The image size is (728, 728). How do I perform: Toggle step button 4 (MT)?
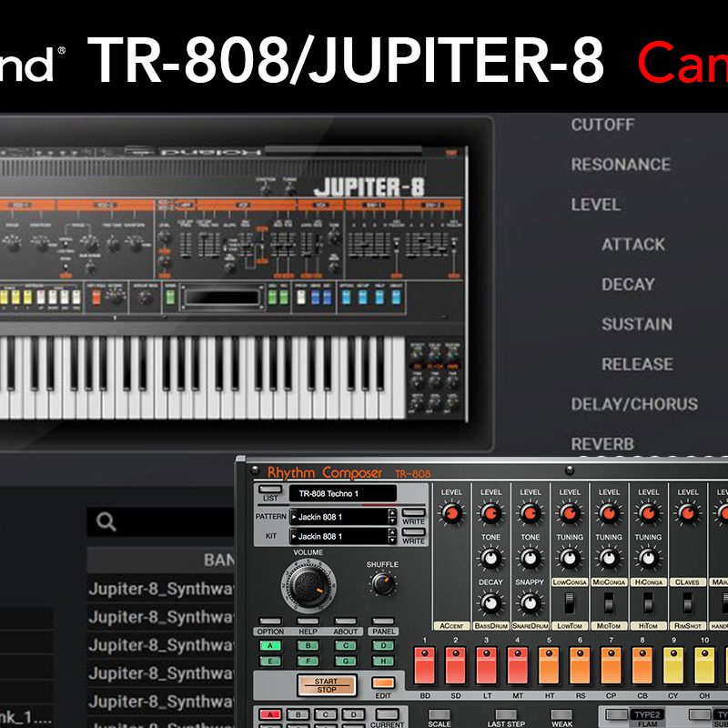click(x=518, y=666)
